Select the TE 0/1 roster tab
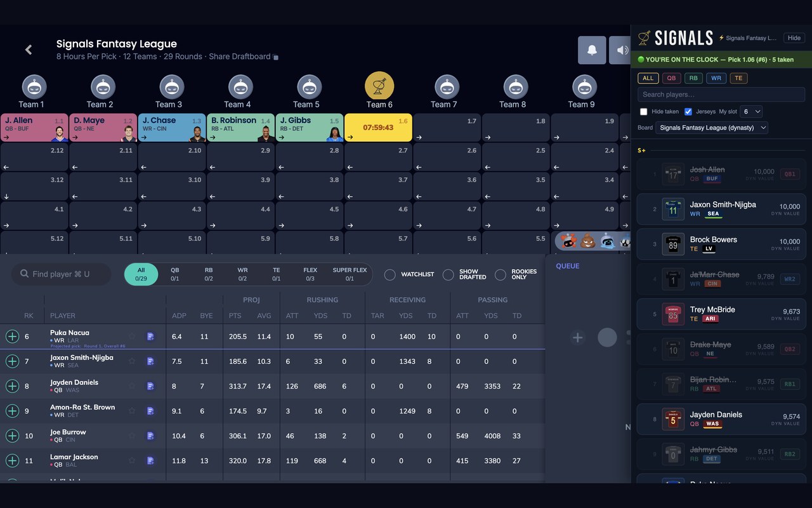This screenshot has height=508, width=812. point(277,274)
